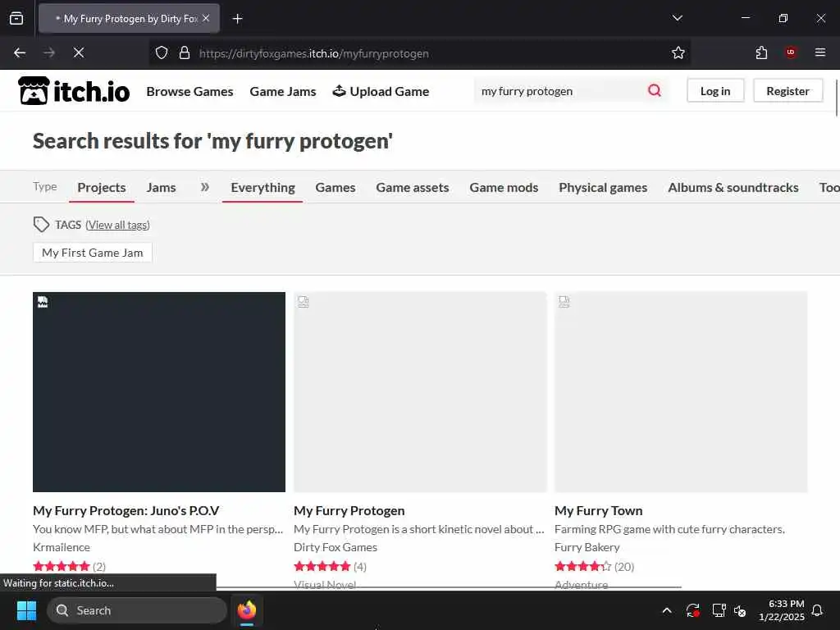Select the Albums & soundtracks filter tab
Viewport: 840px width, 630px height.
(733, 188)
